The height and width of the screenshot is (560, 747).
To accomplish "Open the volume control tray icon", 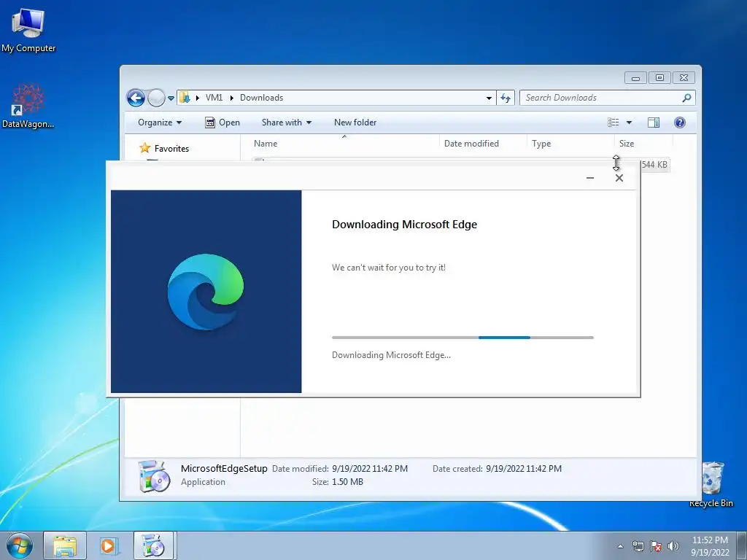I will pos(673,546).
